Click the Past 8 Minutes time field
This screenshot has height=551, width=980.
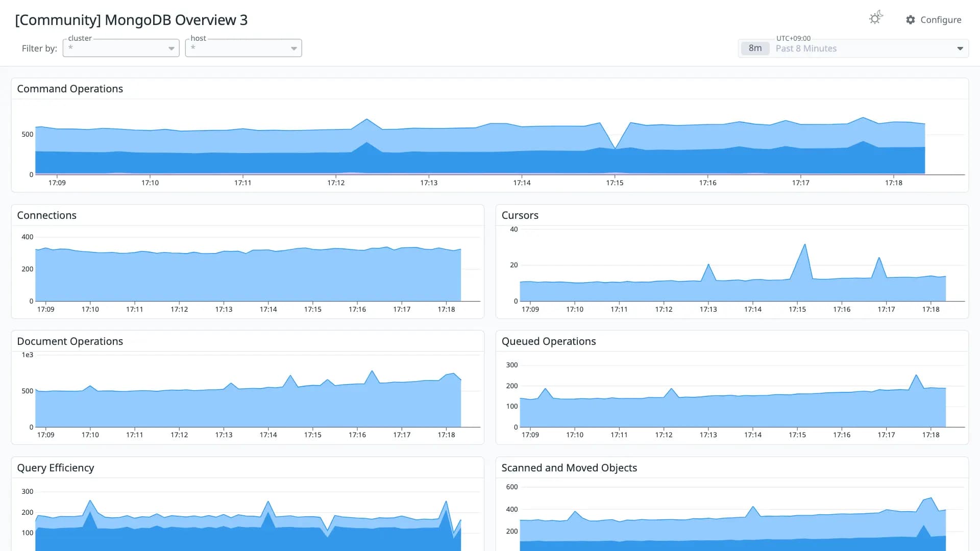[853, 48]
